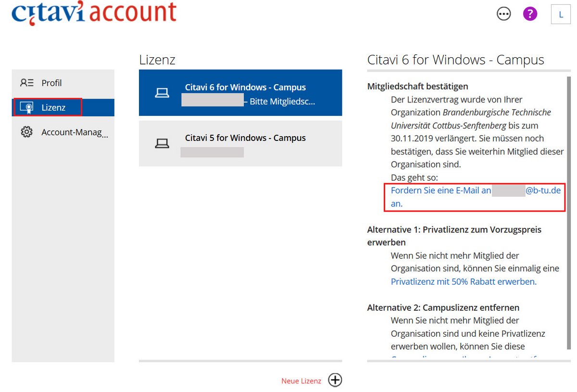Click the Account-Management gear icon
The height and width of the screenshot is (392, 577).
point(26,132)
